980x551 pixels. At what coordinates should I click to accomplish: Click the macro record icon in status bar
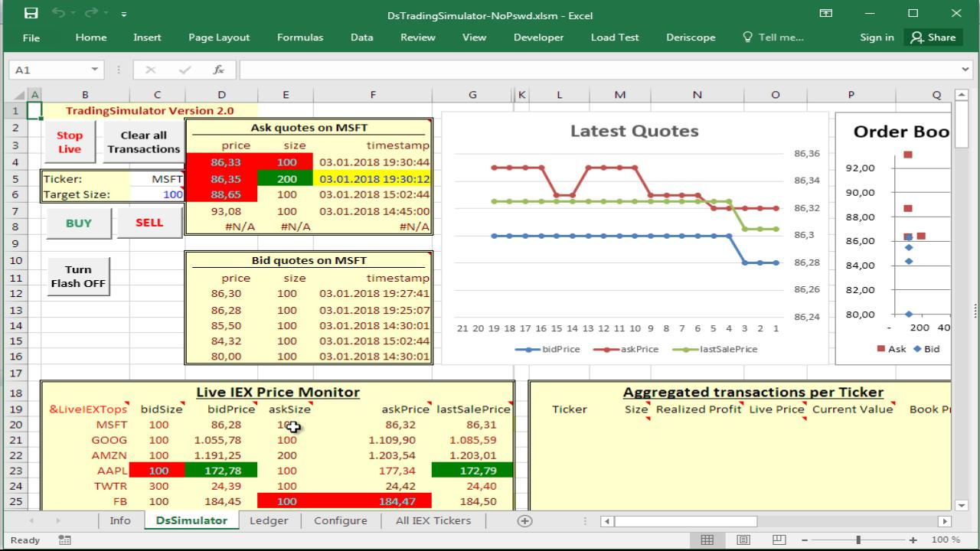point(65,540)
